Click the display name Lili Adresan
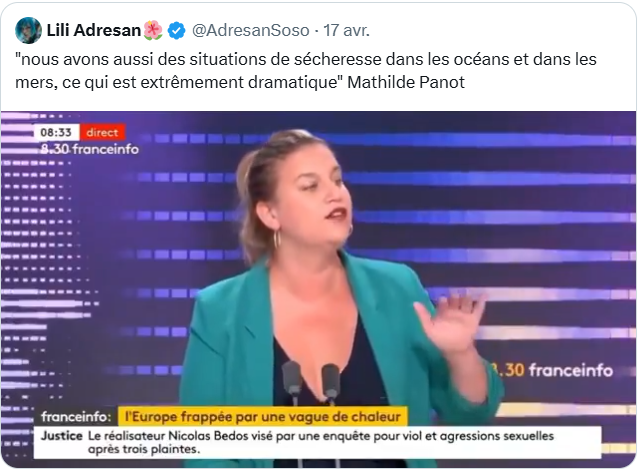The height and width of the screenshot is (469, 639). (x=94, y=30)
